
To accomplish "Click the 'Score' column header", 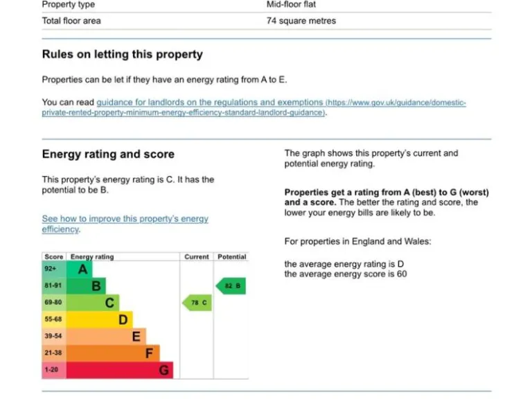I will (x=53, y=257).
